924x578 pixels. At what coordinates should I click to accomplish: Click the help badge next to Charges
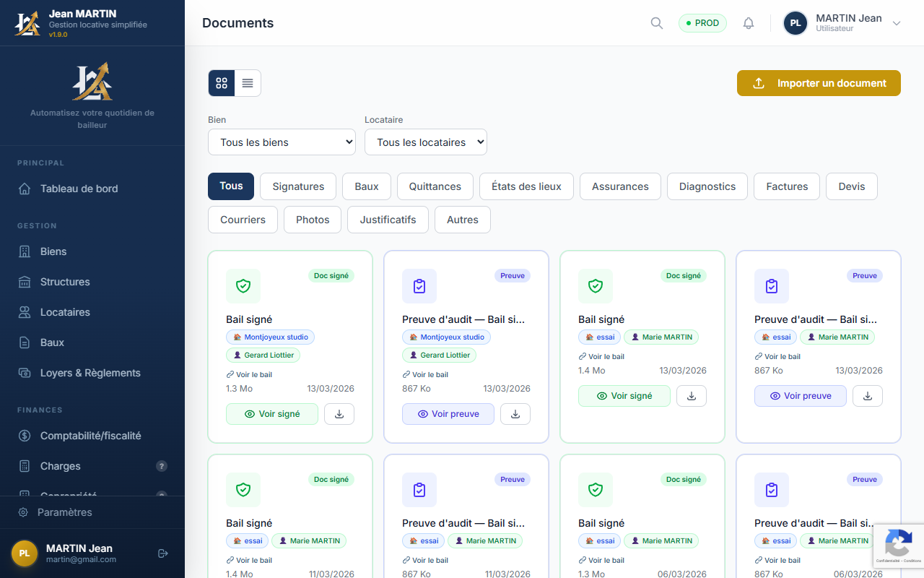click(162, 466)
